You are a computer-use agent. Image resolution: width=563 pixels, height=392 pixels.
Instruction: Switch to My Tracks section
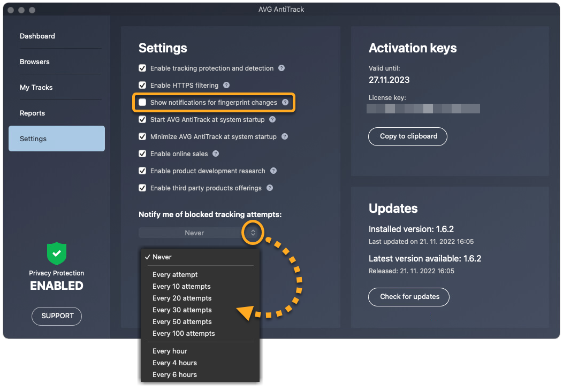coord(36,88)
